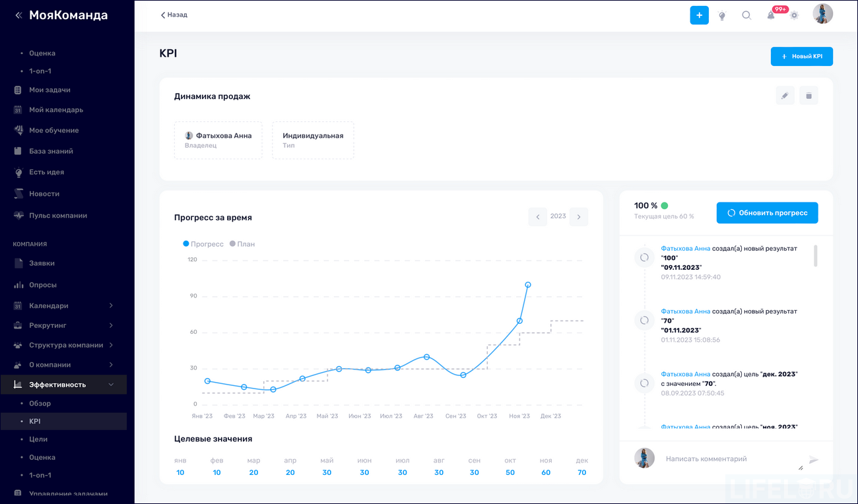Open the lightbulb idea icon in top bar
Image resolution: width=858 pixels, height=504 pixels.
(x=722, y=15)
